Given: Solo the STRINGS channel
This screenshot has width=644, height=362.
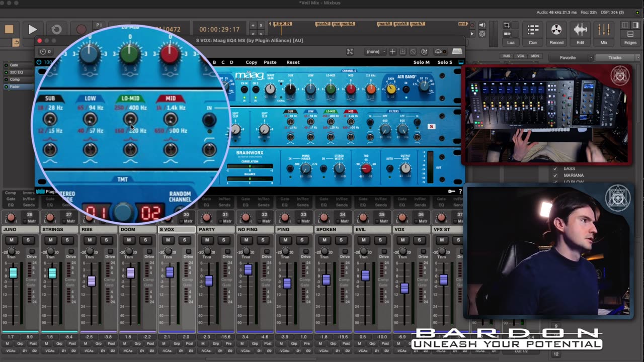Looking at the screenshot, I should pos(67,240).
